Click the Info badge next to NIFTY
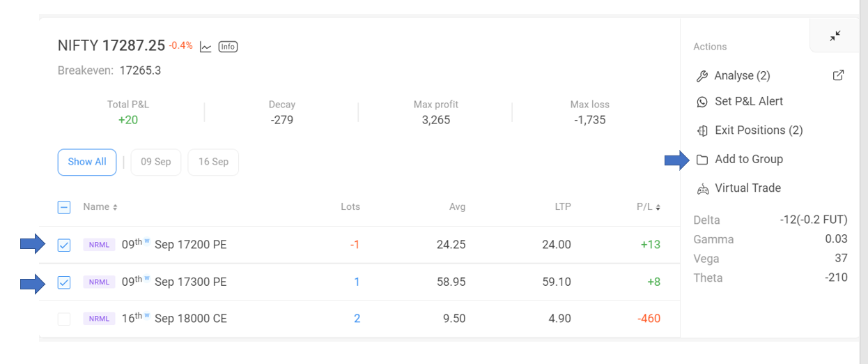868x364 pixels. coord(228,47)
